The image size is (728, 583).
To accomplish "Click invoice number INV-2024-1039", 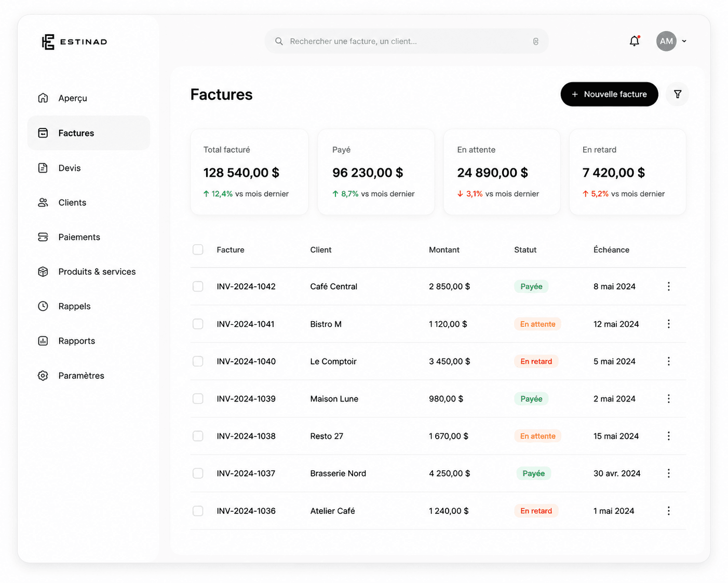I will (x=246, y=399).
